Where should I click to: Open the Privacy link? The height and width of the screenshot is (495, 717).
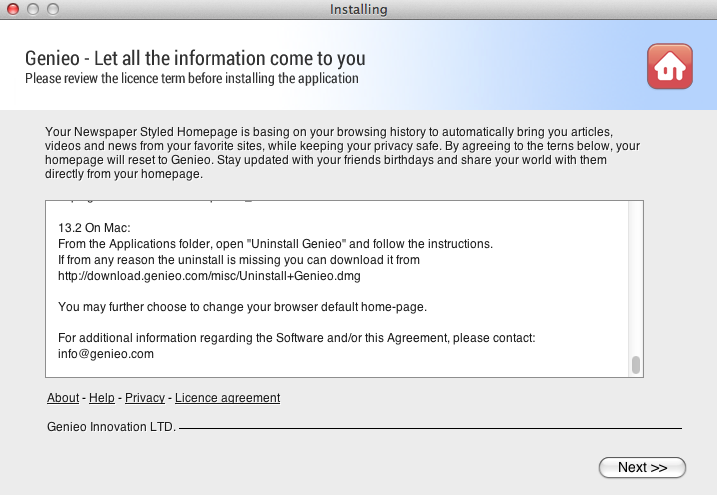click(x=145, y=398)
